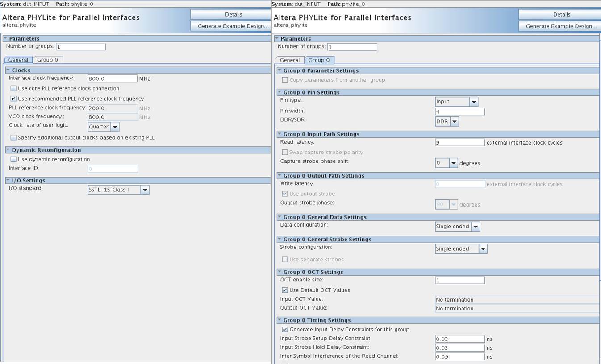Collapse Group 0 Pin Settings section

pos(280,92)
